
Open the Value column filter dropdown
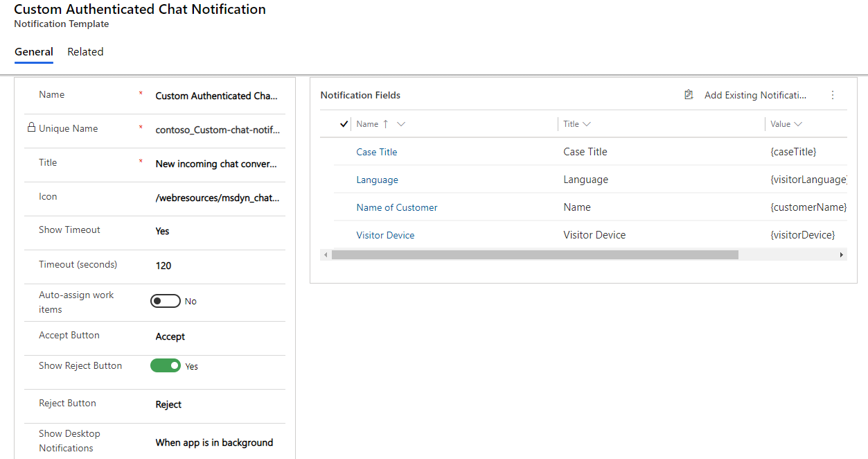click(x=797, y=123)
